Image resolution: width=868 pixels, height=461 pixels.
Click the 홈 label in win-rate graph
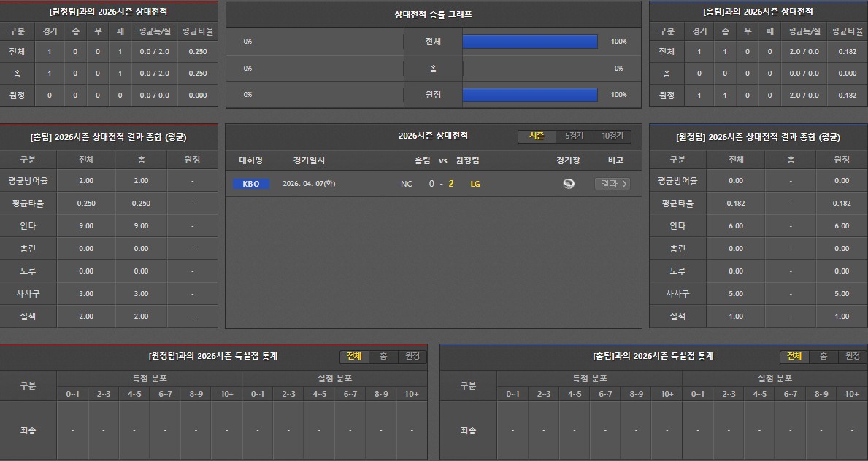(433, 69)
